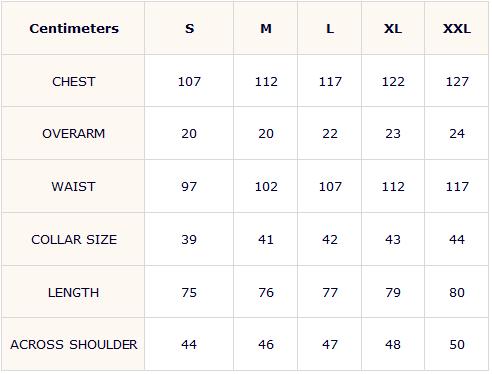
Task: Click the OVERARM row label
Action: (74, 134)
